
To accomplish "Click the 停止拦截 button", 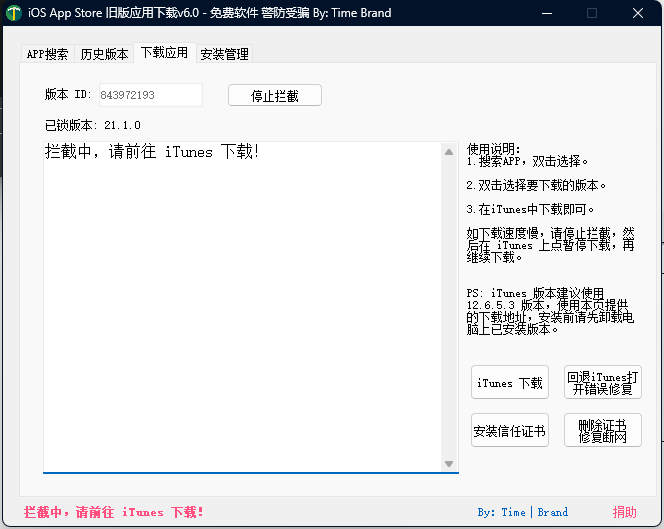I will point(275,95).
